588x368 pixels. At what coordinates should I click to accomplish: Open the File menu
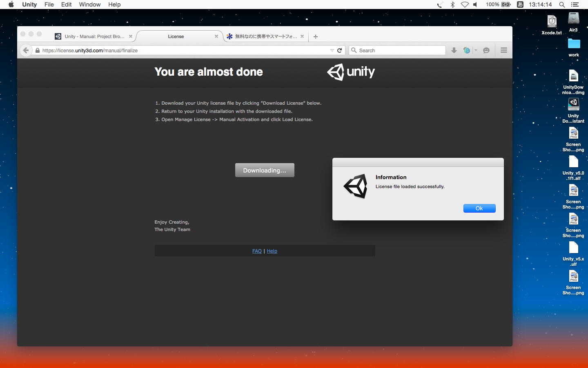[x=49, y=4]
